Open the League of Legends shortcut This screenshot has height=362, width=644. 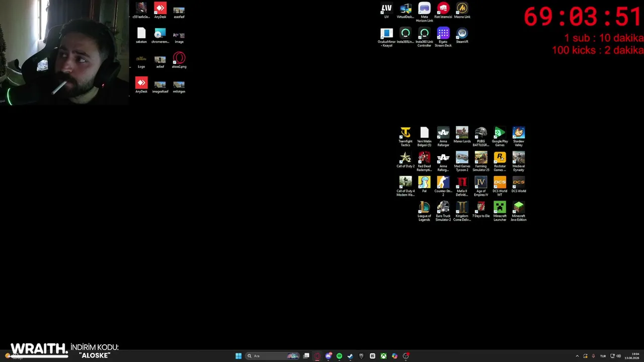[x=424, y=211]
